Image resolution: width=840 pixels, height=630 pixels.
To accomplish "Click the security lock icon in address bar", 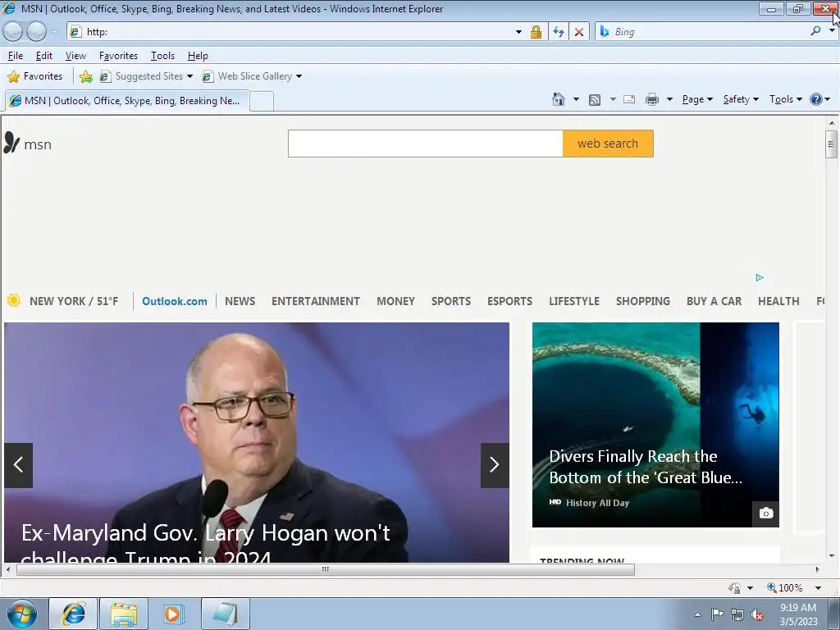I will pos(536,32).
